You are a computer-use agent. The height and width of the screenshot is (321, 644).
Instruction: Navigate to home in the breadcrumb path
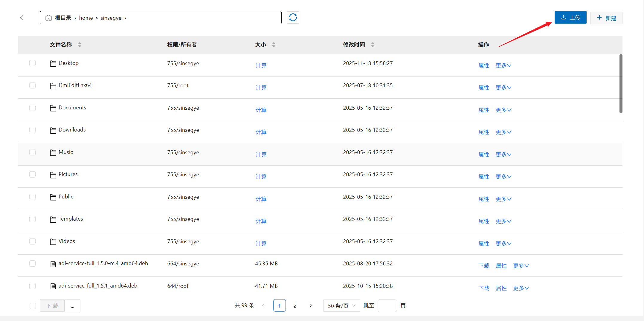click(86, 18)
